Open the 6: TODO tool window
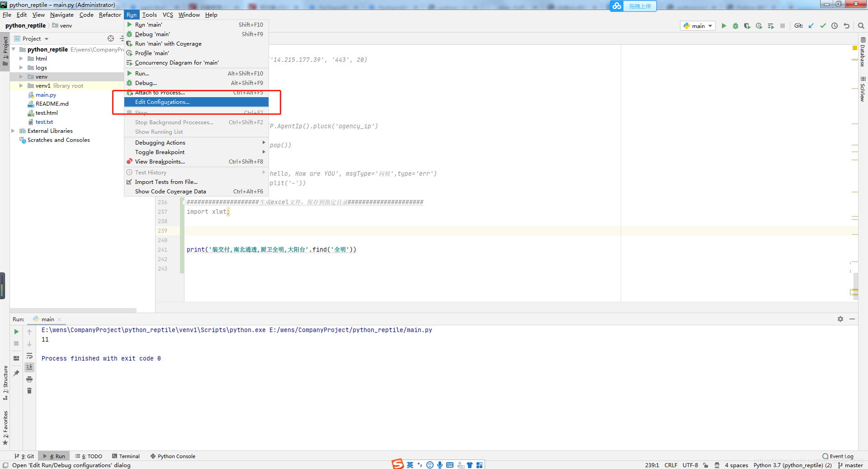 pyautogui.click(x=89, y=456)
